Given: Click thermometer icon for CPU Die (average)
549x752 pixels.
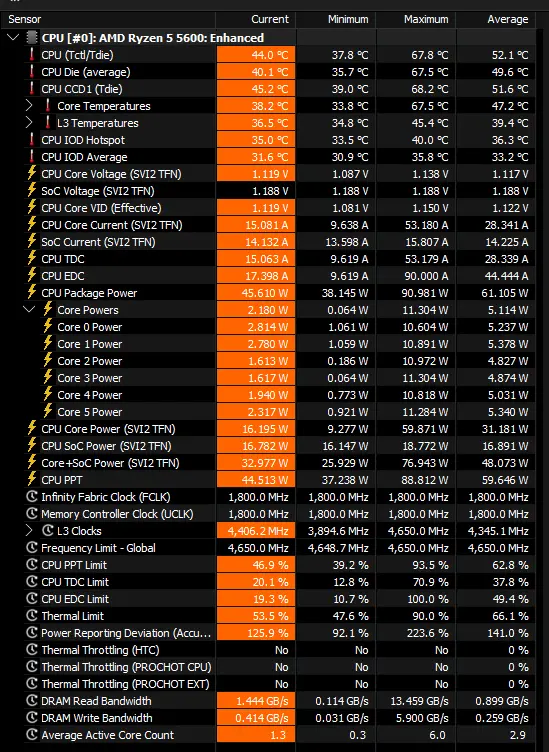Looking at the screenshot, I should [32, 71].
